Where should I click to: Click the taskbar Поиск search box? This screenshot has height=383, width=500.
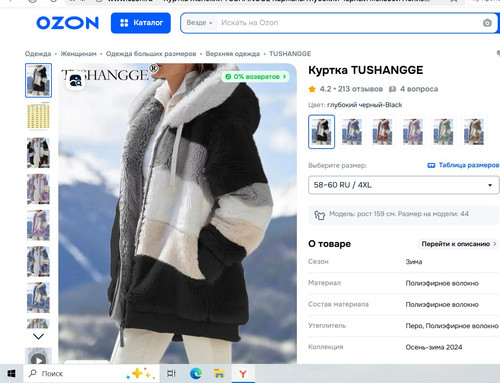[x=90, y=374]
